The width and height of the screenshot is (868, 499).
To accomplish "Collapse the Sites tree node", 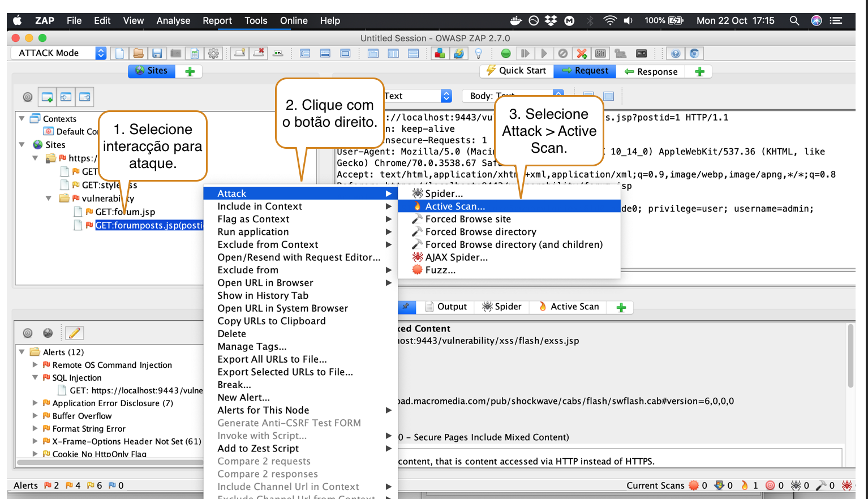I will coord(22,144).
